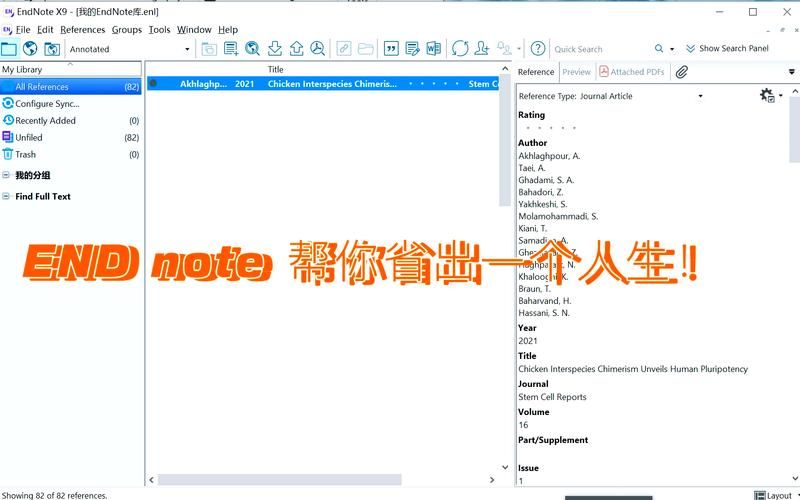Select Local Library Mode folder icon
800x500 pixels.
9,49
